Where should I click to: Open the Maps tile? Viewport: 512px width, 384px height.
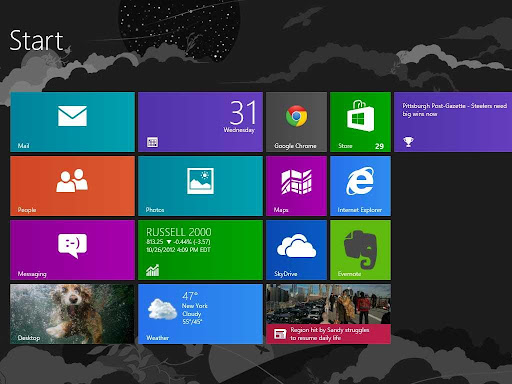(x=296, y=186)
